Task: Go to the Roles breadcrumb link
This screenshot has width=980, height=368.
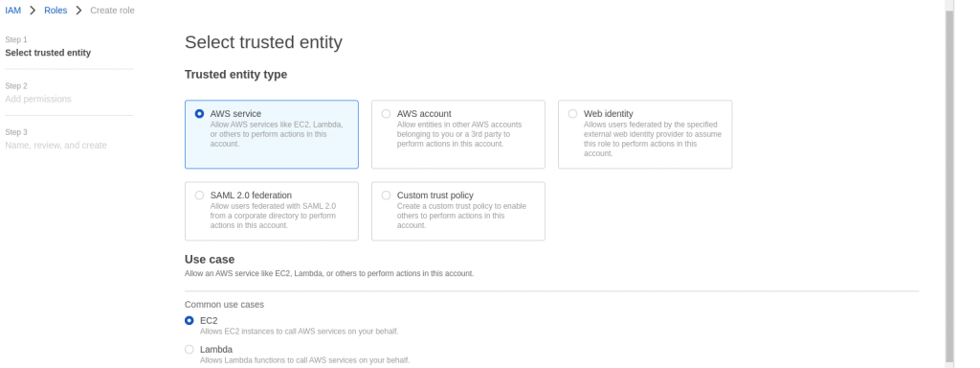Action: click(x=56, y=11)
